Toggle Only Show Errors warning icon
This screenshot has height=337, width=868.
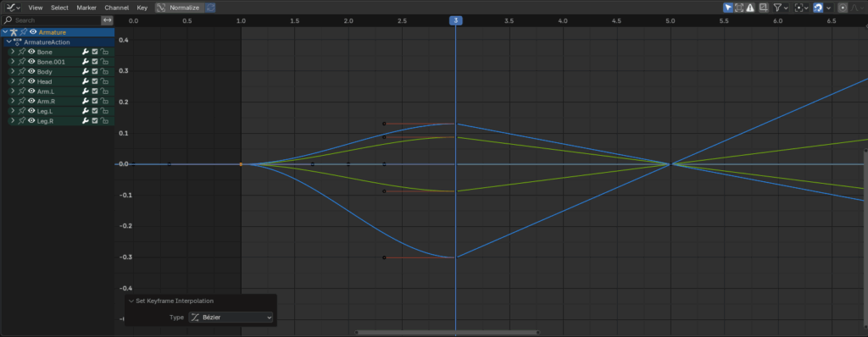coord(749,8)
